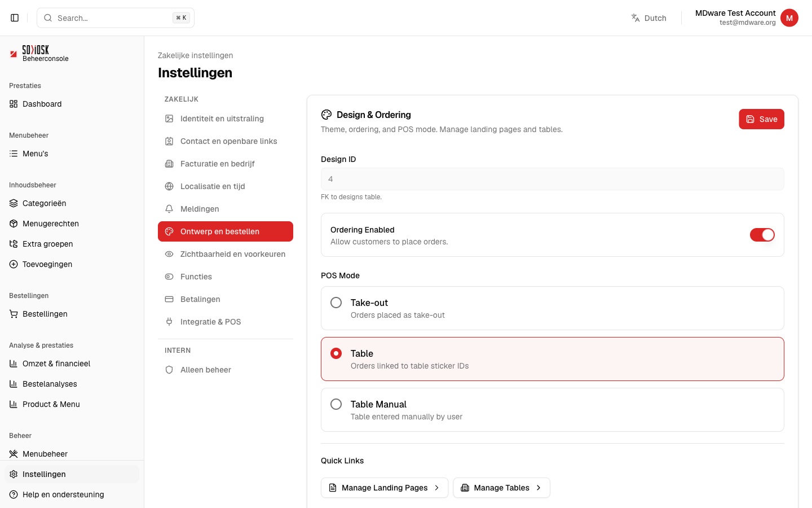
Task: Disable the Ordering Enabled switch
Action: pos(762,235)
